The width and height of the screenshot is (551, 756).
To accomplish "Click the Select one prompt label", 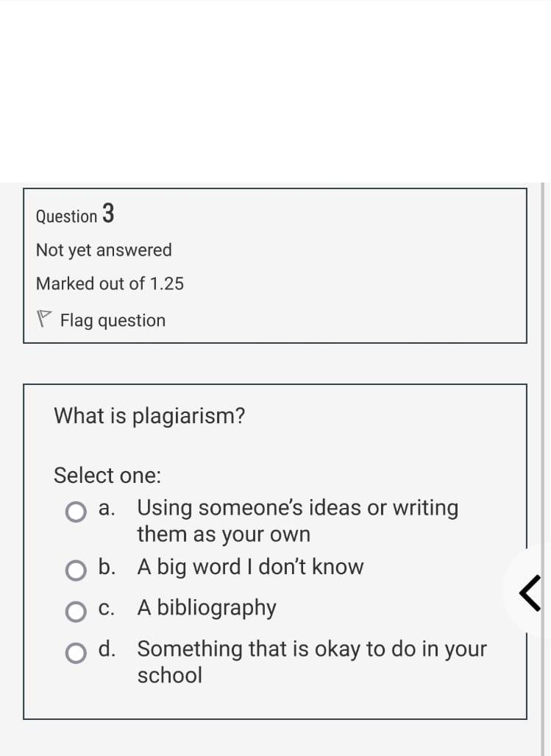I will (107, 476).
